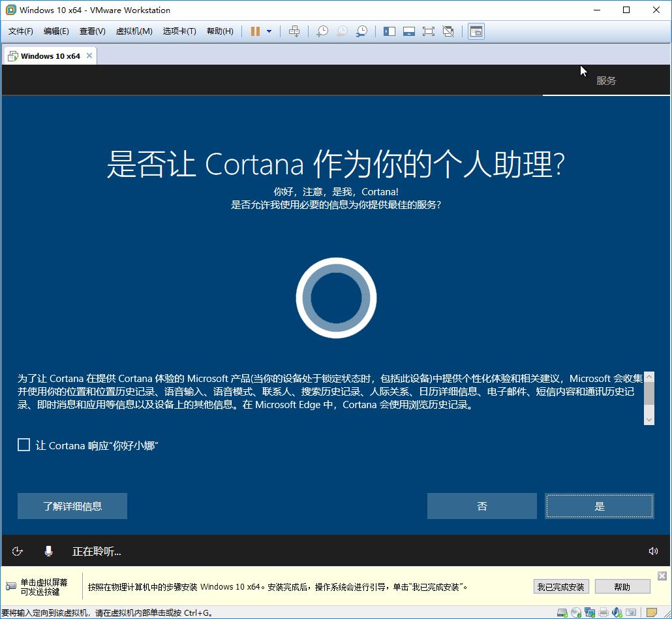Click the microphone icon near 正在聆听

[48, 552]
